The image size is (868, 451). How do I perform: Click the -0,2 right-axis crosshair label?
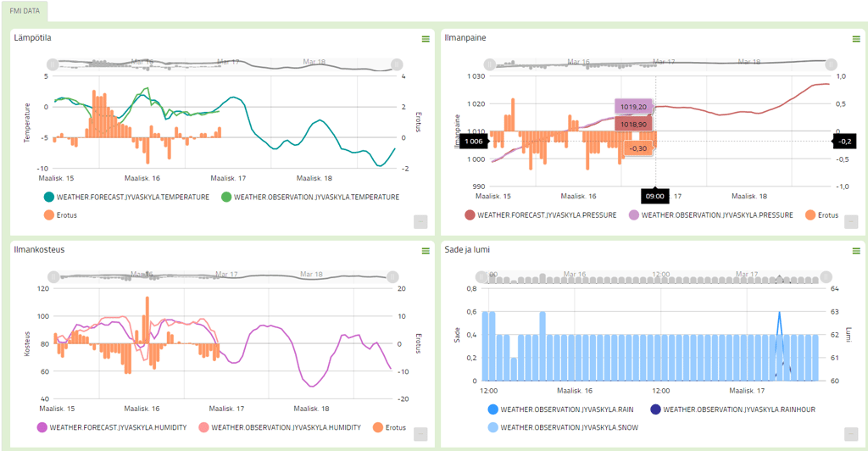click(x=845, y=141)
